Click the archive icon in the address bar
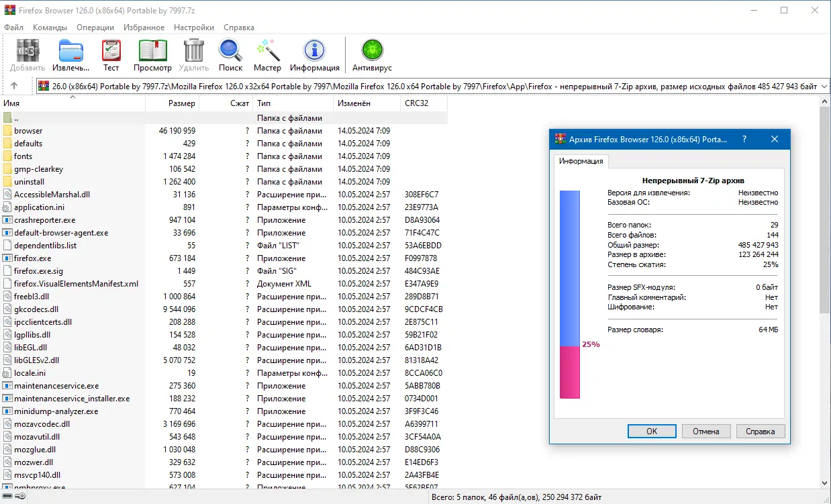The height and width of the screenshot is (504, 831). [44, 86]
